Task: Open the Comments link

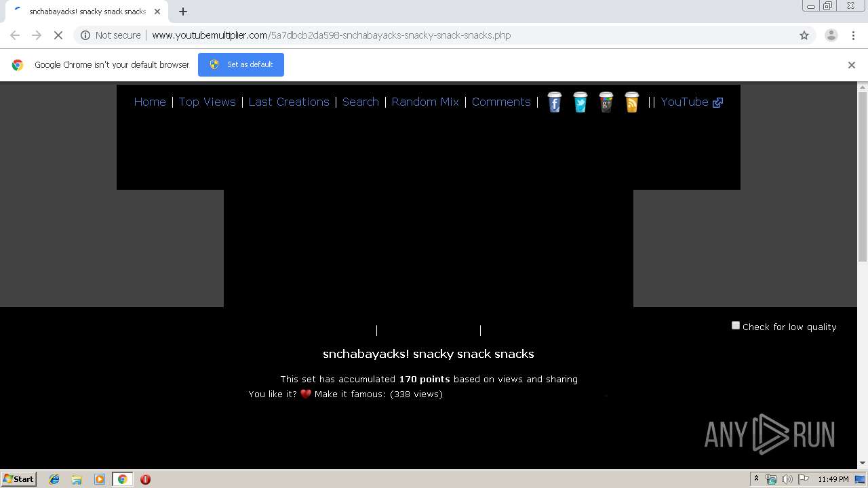Action: coord(501,102)
